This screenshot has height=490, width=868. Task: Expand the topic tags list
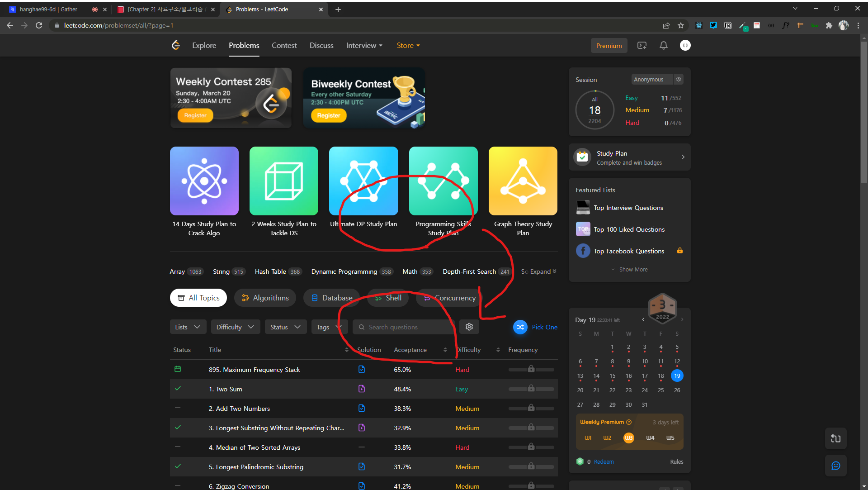click(543, 271)
